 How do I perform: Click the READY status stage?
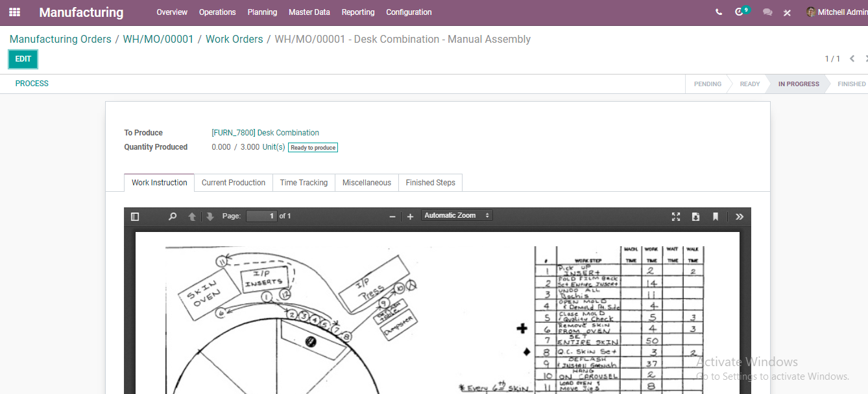coord(749,84)
